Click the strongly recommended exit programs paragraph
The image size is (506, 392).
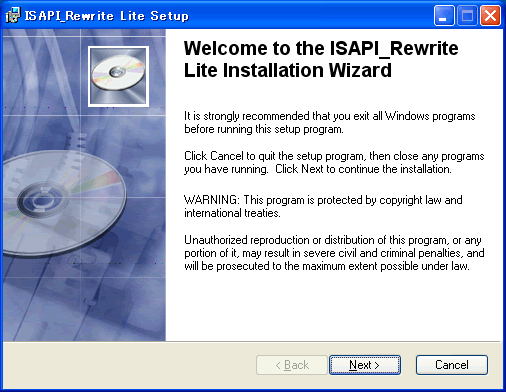(330, 122)
